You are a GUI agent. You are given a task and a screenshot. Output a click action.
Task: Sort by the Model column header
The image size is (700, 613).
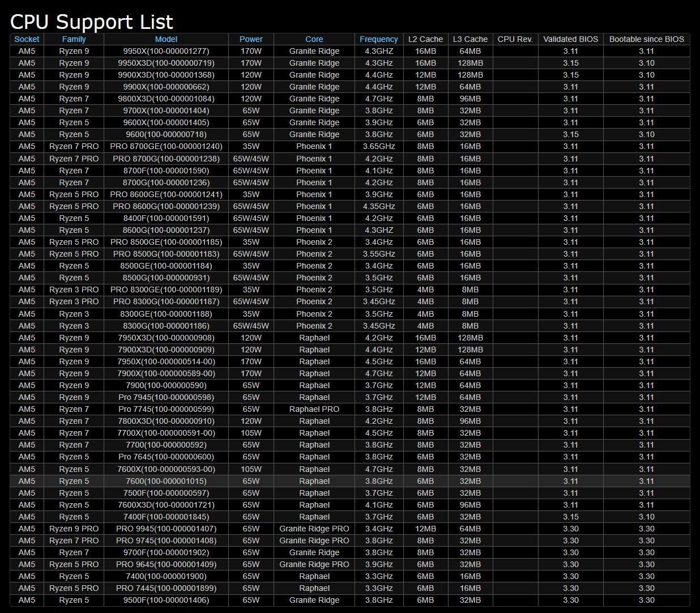[166, 39]
